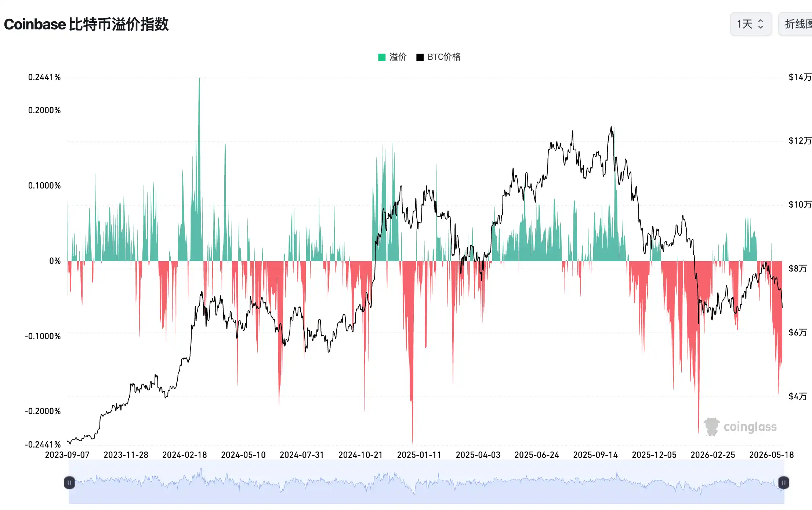Click the 2025-04-03 date label
This screenshot has width=812, height=510.
pos(478,455)
